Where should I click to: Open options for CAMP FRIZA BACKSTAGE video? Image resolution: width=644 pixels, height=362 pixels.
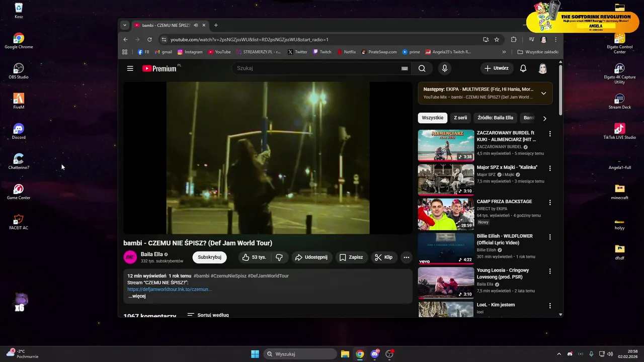(x=550, y=203)
